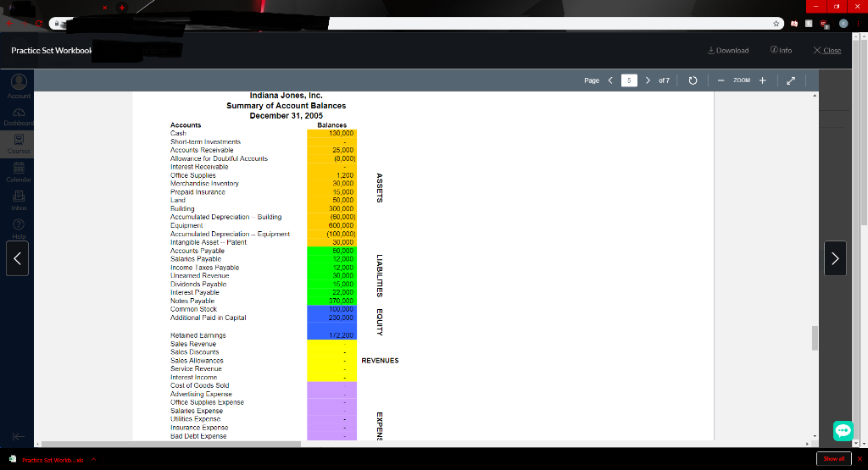868x470 pixels.
Task: Select the Common Stock row label
Action: [x=193, y=309]
